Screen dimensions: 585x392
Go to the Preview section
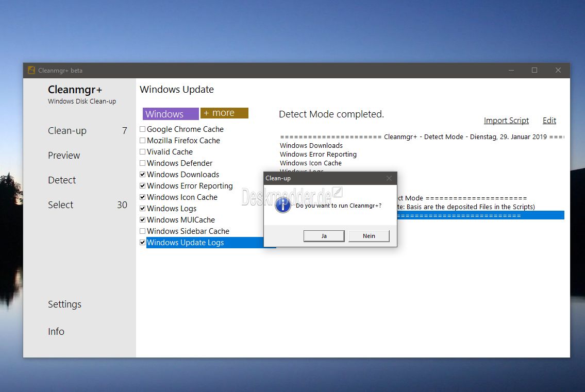pos(64,155)
